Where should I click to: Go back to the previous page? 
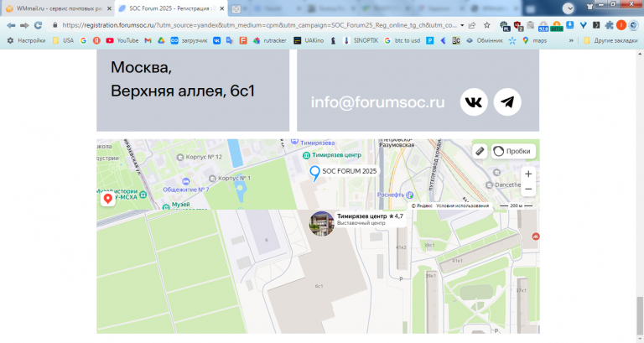[x=11, y=25]
